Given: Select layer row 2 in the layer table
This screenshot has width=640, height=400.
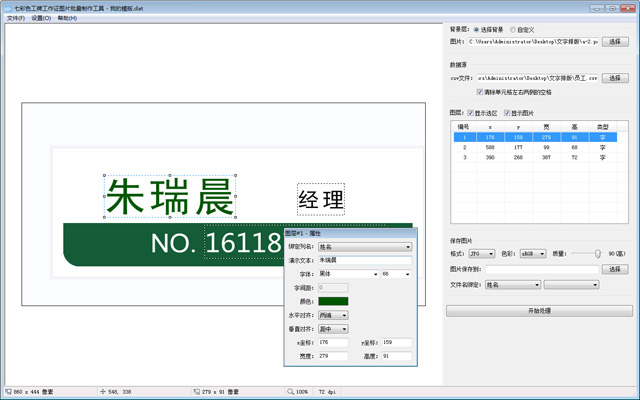Looking at the screenshot, I should (535, 147).
